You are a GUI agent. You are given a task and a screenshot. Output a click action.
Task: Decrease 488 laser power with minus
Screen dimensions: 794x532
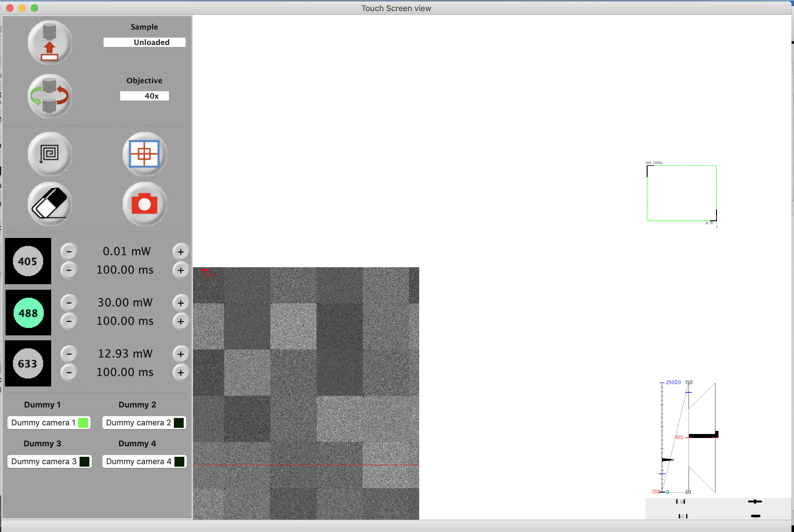tap(69, 303)
